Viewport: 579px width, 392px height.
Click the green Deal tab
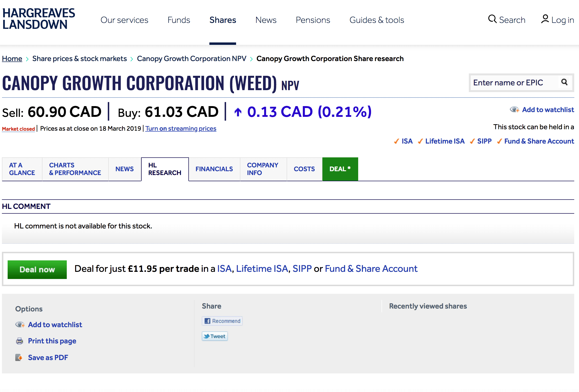pos(340,169)
